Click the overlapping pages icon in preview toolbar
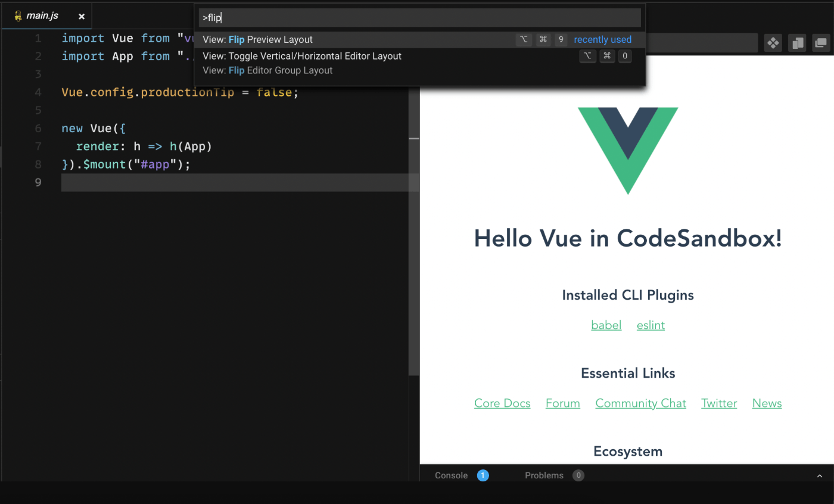This screenshot has width=834, height=504. (x=797, y=43)
